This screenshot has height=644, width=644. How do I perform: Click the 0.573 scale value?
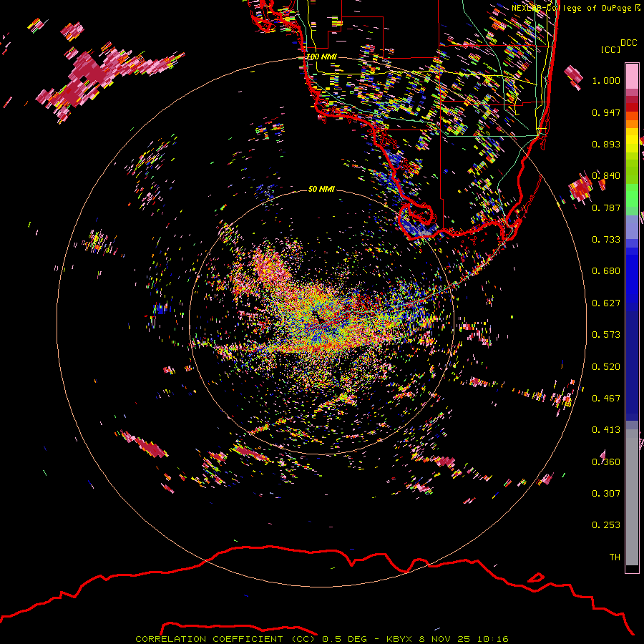(606, 335)
